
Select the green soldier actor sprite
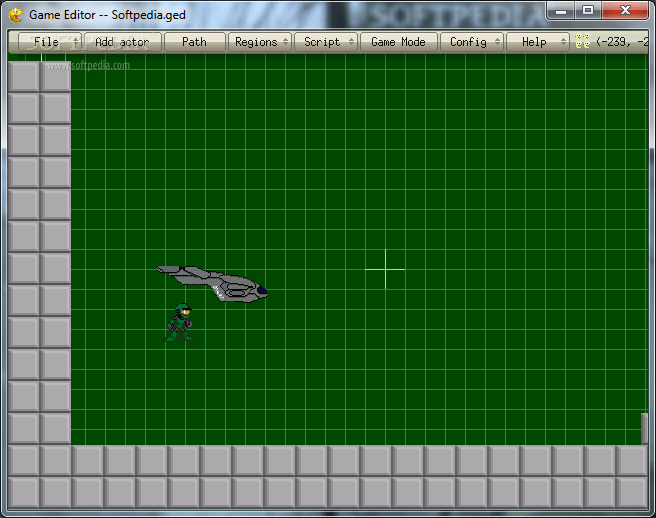[x=179, y=323]
